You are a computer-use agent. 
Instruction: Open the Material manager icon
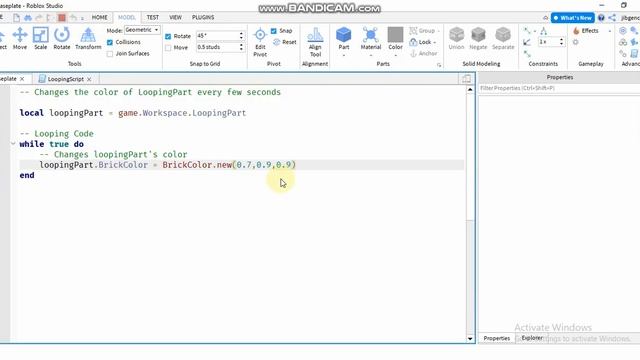tap(371, 35)
